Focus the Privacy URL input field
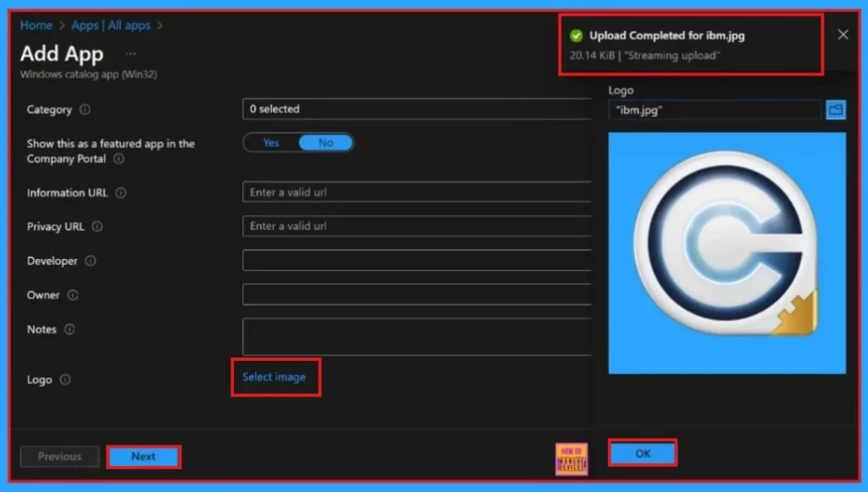868x492 pixels. coord(417,225)
